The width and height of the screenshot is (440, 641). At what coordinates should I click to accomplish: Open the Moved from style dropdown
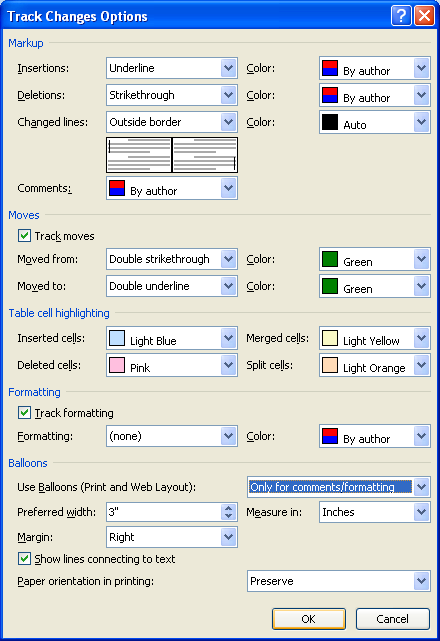172,259
